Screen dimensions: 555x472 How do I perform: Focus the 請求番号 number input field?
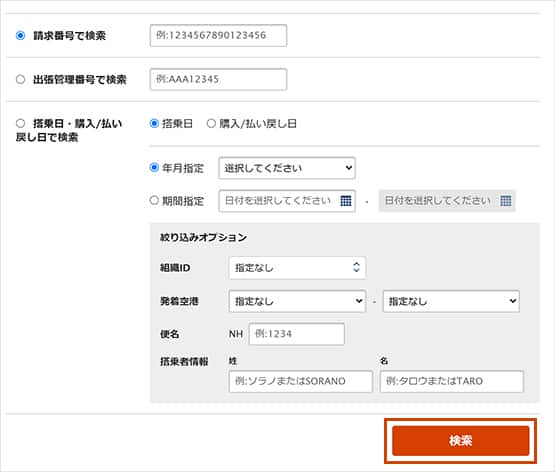tap(218, 35)
